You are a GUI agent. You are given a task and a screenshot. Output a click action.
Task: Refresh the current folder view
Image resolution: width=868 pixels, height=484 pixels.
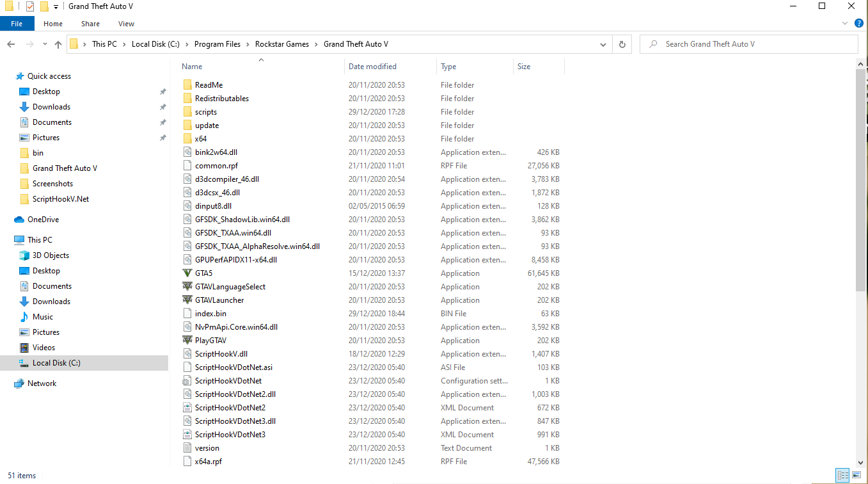pos(622,44)
